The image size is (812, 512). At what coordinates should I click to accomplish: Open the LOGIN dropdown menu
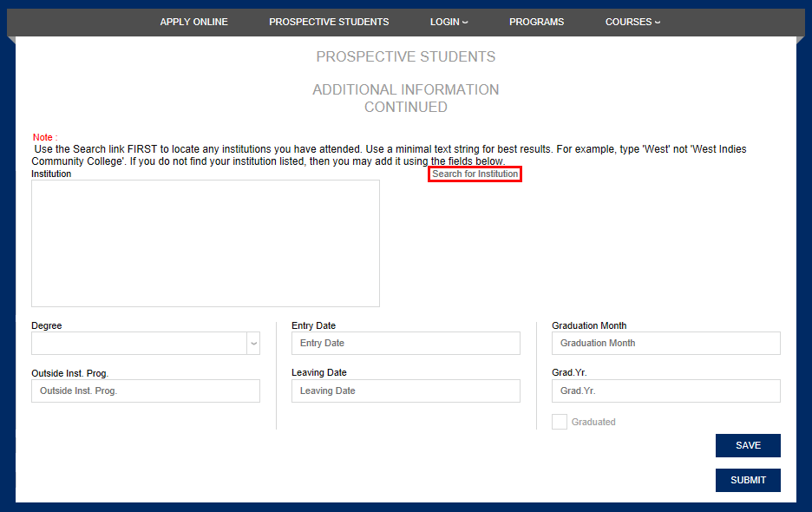(x=448, y=22)
